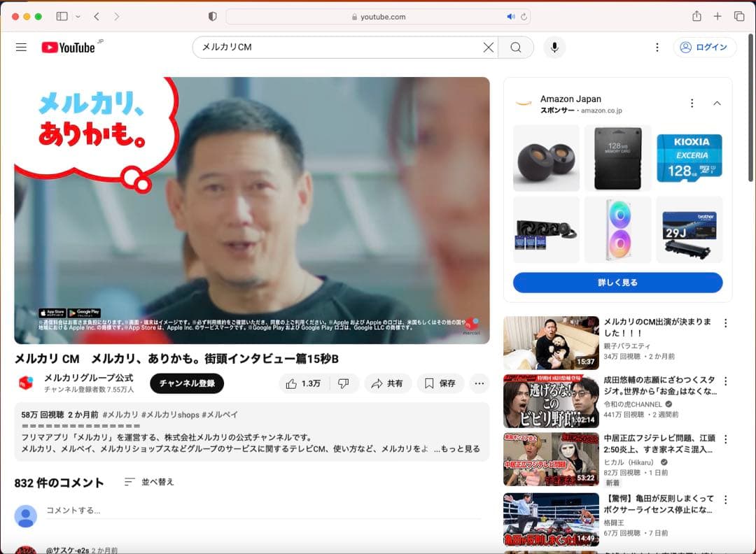Start voice search with the microphone icon
The height and width of the screenshot is (554, 756).
click(554, 48)
